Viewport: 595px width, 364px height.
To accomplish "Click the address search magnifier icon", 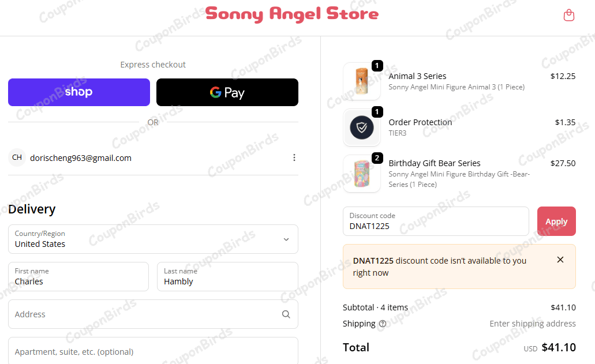I will click(x=286, y=314).
